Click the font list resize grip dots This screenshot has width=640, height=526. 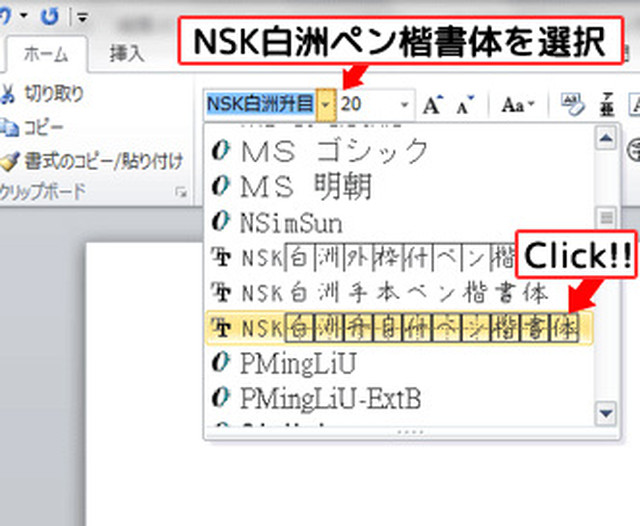tap(411, 432)
